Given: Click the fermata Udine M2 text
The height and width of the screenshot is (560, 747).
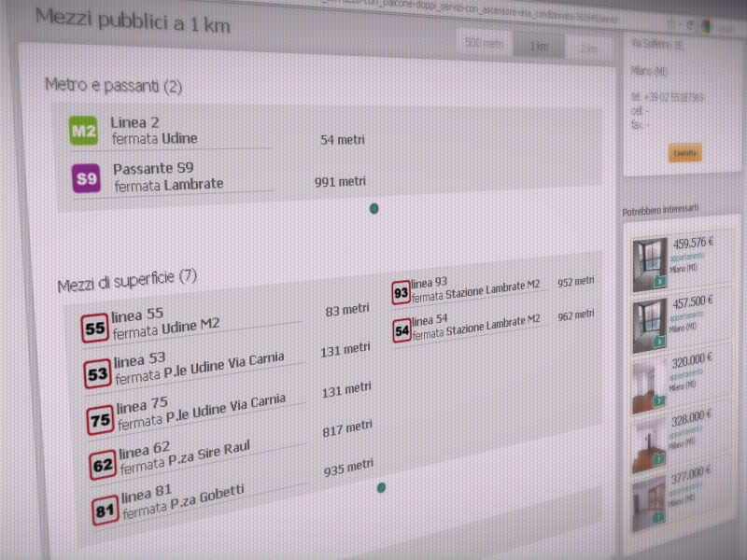Looking at the screenshot, I should [x=166, y=329].
